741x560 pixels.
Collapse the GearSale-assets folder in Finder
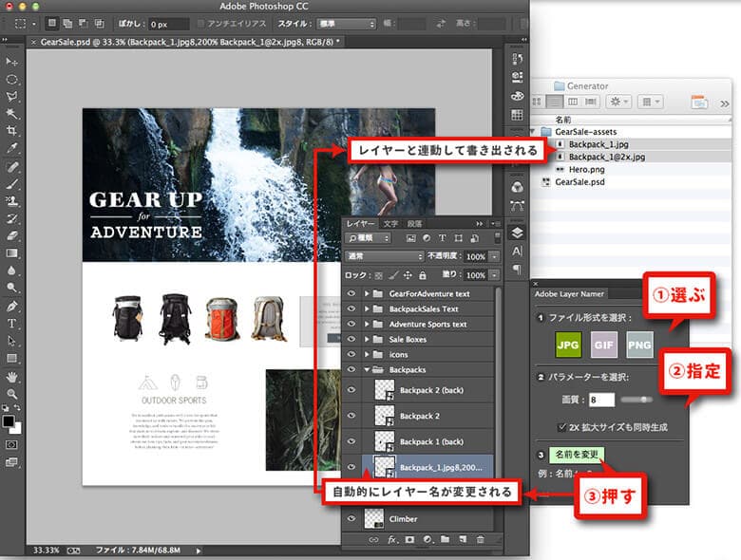(533, 131)
